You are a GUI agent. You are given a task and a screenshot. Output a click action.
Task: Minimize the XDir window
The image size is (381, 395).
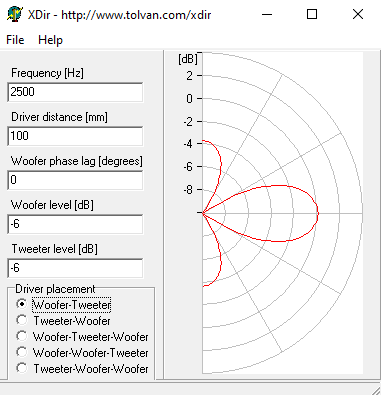pos(267,14)
